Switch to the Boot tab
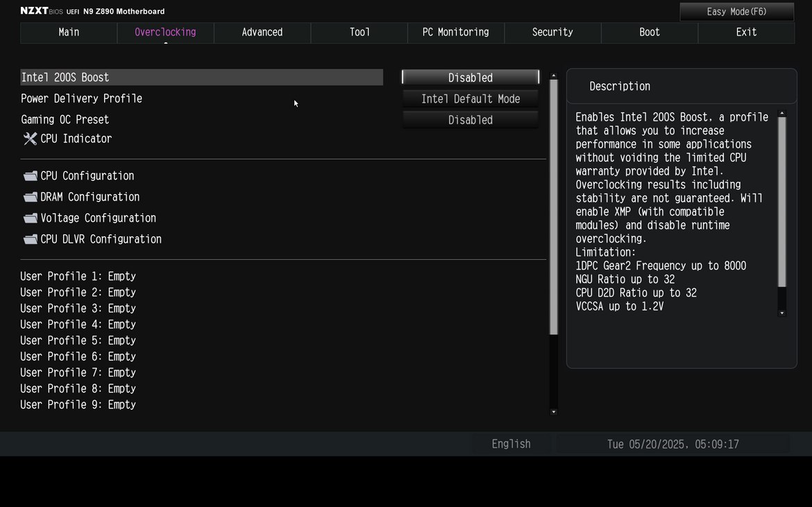Viewport: 812px width, 507px height. [650, 33]
